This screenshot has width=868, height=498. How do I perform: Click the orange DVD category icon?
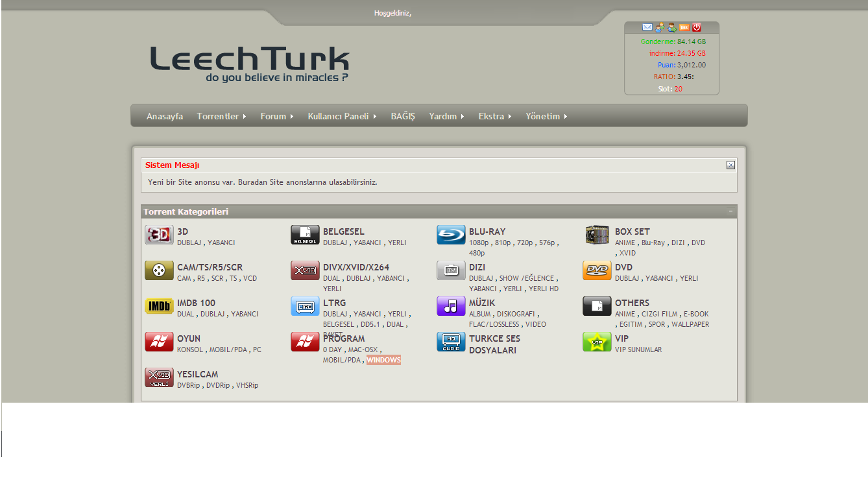597,270
